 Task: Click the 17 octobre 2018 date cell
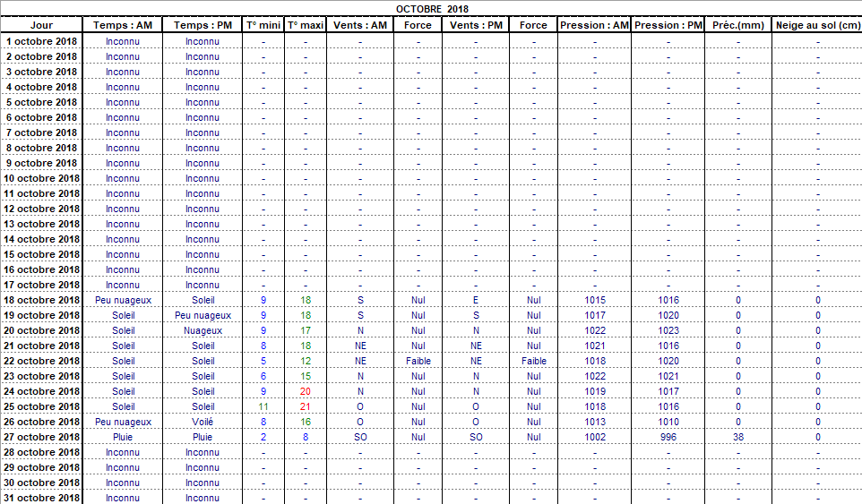coord(42,285)
